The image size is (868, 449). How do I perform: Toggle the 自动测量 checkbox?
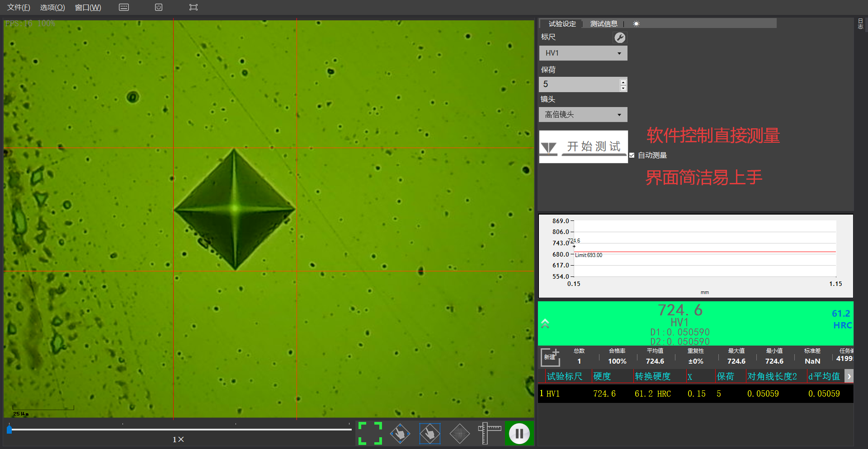[632, 155]
